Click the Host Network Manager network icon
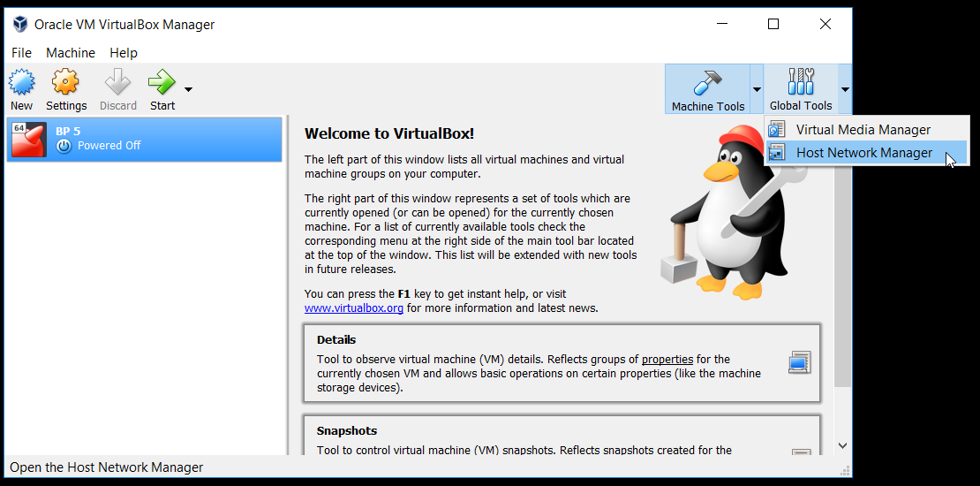Viewport: 980px width, 486px height. click(x=777, y=153)
